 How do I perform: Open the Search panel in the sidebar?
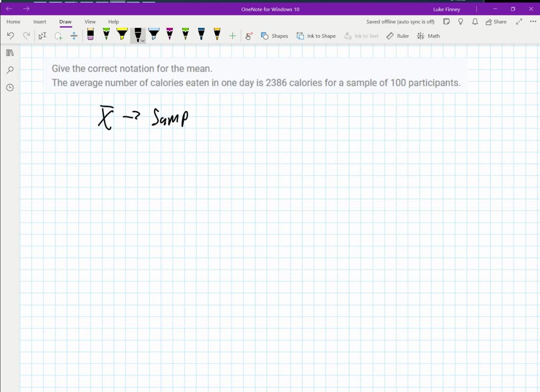click(9, 70)
